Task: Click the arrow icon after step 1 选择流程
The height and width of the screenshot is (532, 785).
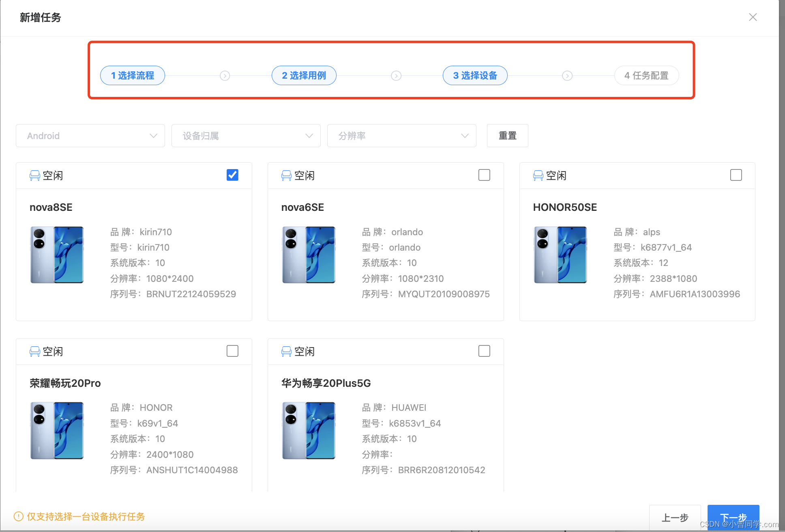Action: click(225, 76)
